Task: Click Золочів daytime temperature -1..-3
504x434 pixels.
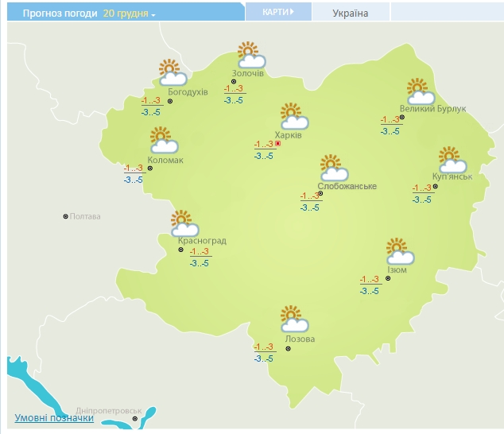Action: pyautogui.click(x=234, y=88)
